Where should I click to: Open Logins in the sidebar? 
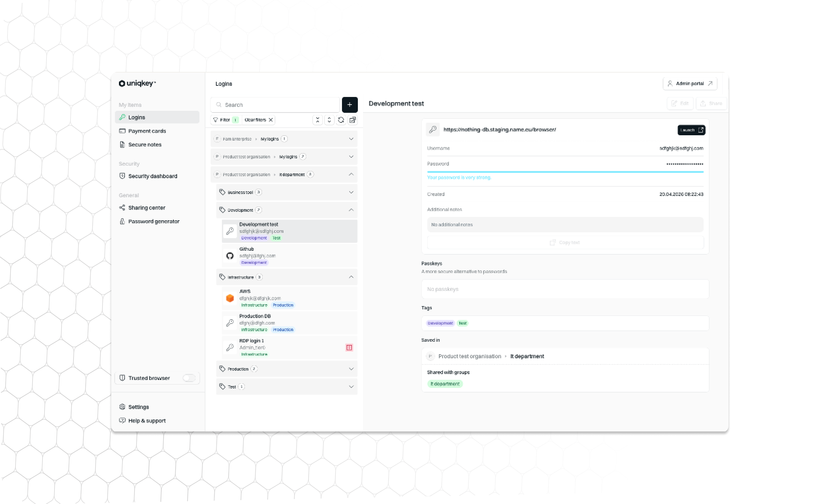coord(157,117)
